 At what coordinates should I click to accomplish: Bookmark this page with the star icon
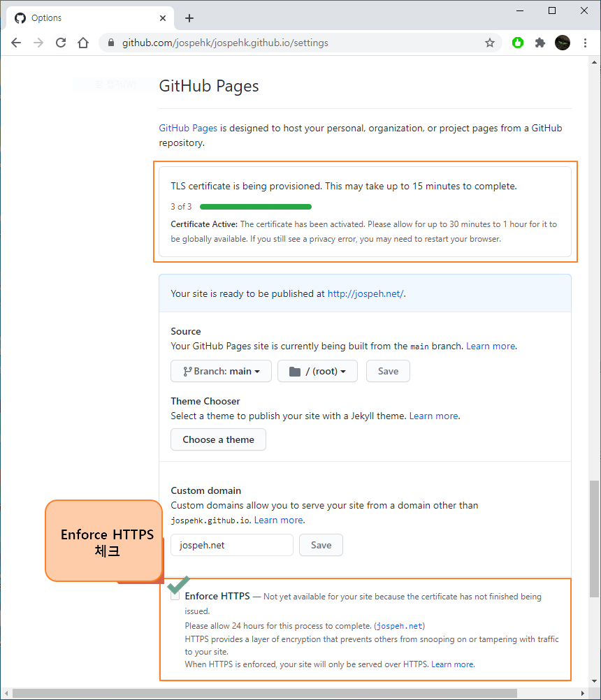pyautogui.click(x=490, y=43)
